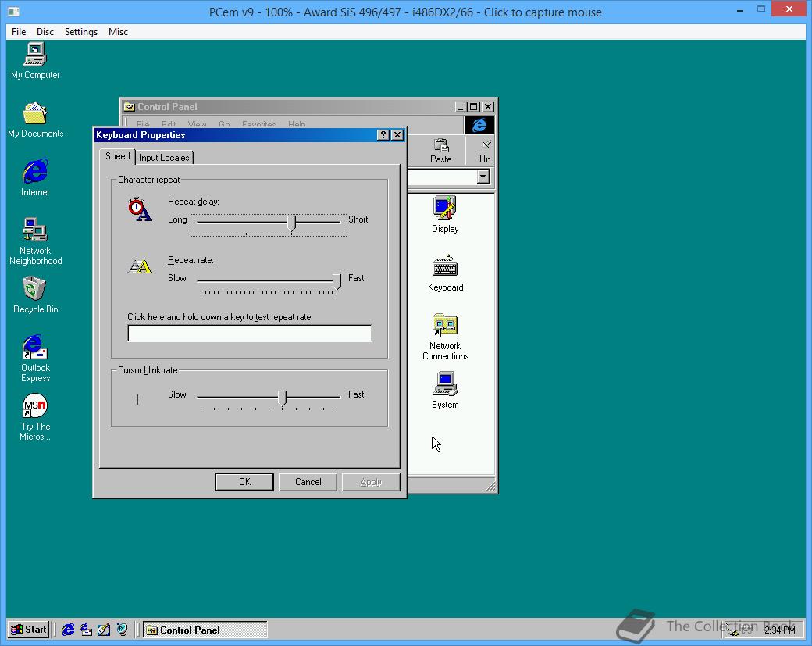Screen dimensions: 812x646
Task: Select the Network Neighborhood desktop icon
Action: click(34, 241)
